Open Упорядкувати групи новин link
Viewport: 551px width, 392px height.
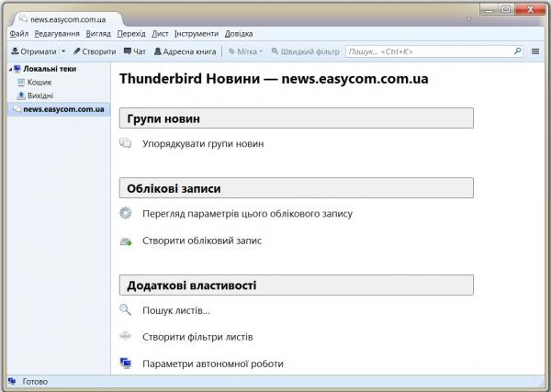203,144
